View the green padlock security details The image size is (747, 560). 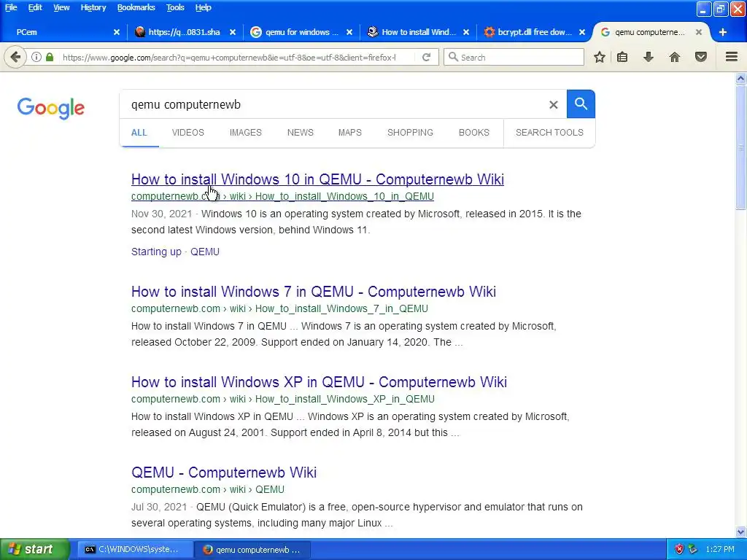(x=50, y=57)
